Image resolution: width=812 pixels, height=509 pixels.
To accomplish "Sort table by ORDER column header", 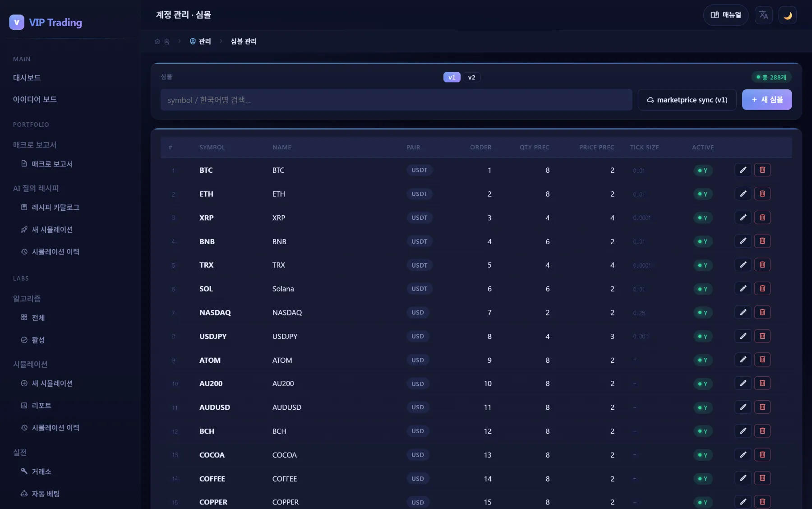I will 480,148.
